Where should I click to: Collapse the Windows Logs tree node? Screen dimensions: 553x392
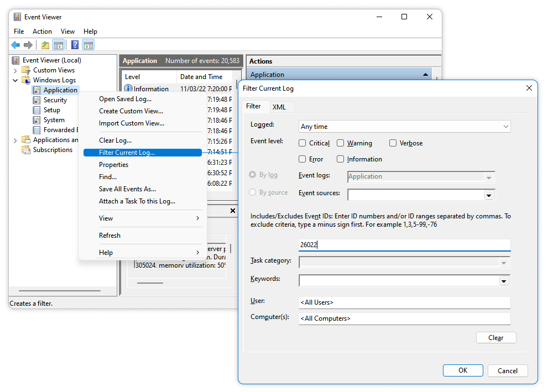pyautogui.click(x=15, y=80)
